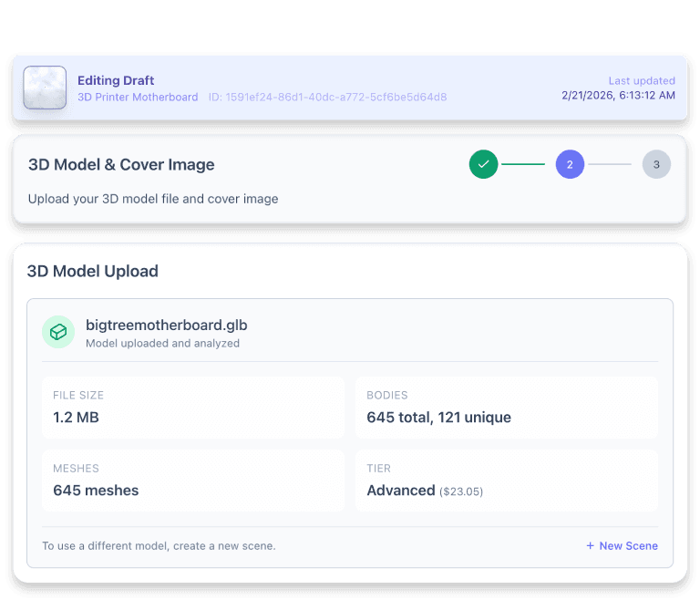Open the draft cover thumbnail image

click(x=45, y=88)
